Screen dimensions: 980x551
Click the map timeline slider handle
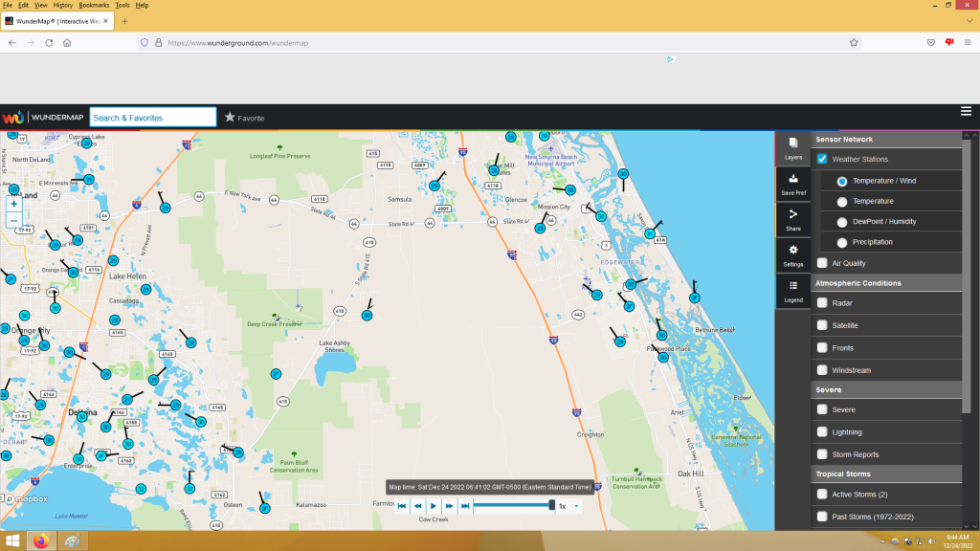click(x=552, y=505)
